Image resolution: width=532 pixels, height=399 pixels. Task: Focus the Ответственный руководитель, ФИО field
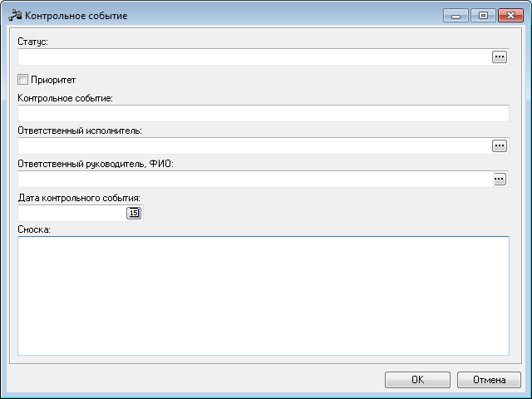(255, 179)
